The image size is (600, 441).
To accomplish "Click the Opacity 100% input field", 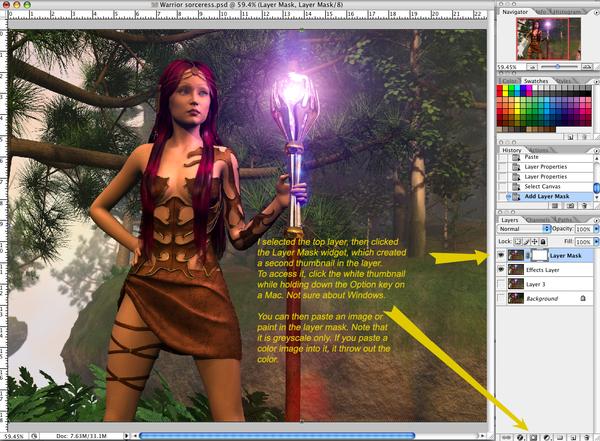I will (584, 229).
